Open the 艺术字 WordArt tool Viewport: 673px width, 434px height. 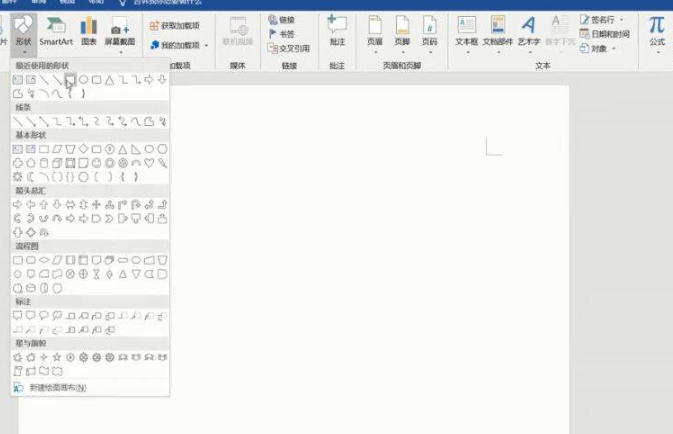(530, 30)
